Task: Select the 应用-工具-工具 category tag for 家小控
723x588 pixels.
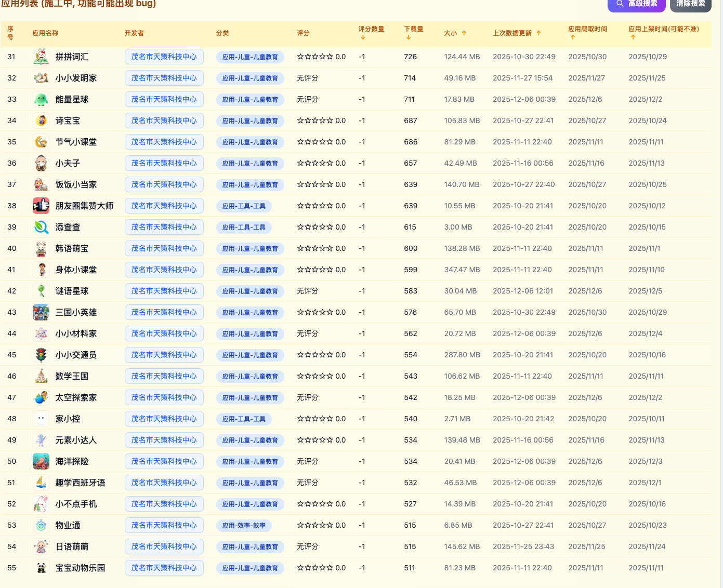Action: (244, 419)
